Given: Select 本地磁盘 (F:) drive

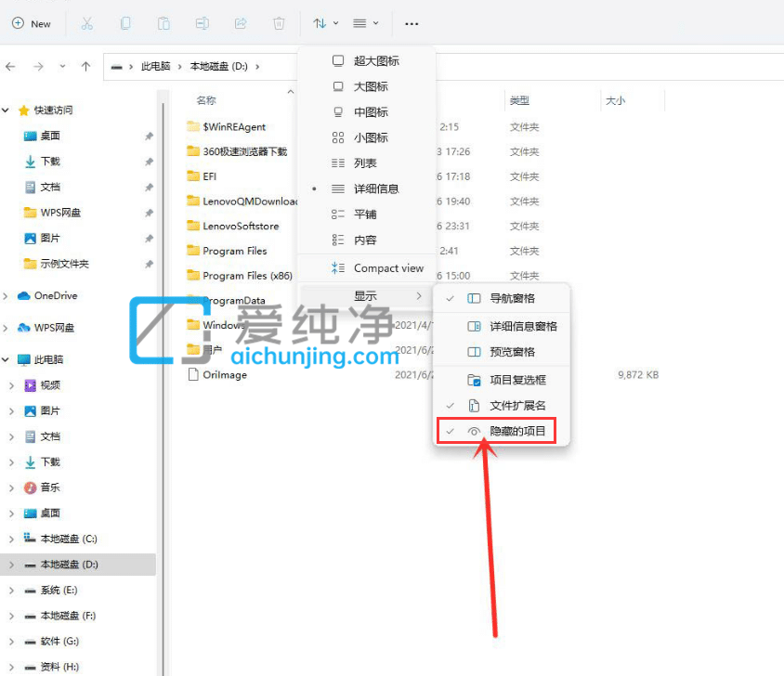Looking at the screenshot, I should point(60,616).
